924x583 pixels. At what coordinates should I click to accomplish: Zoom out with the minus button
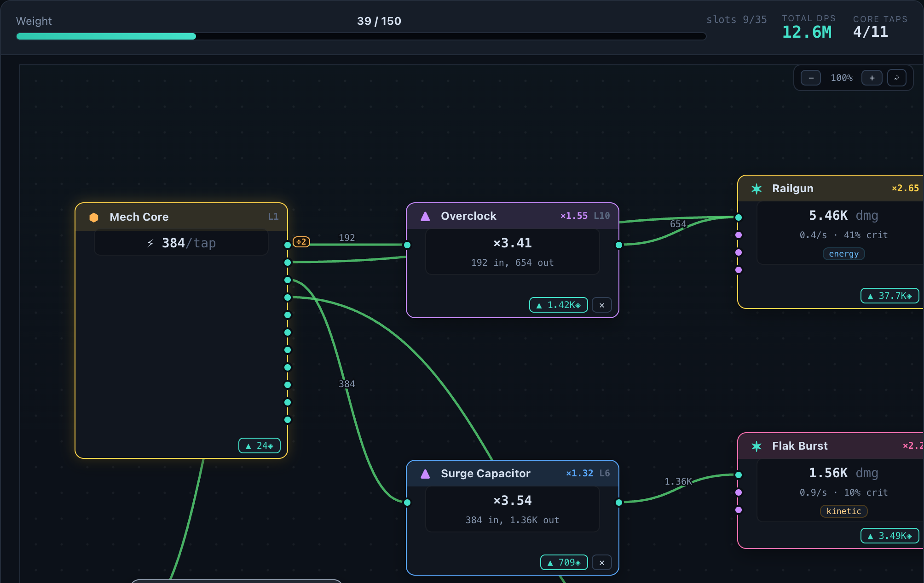(x=811, y=78)
